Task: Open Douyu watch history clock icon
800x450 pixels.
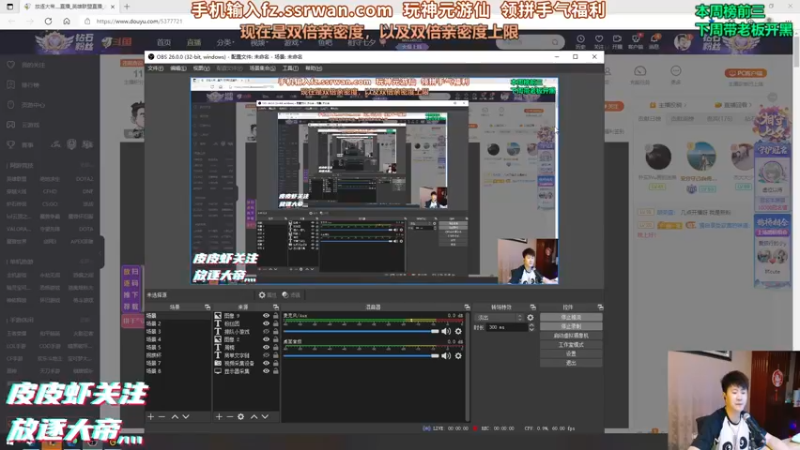Action: coord(581,41)
